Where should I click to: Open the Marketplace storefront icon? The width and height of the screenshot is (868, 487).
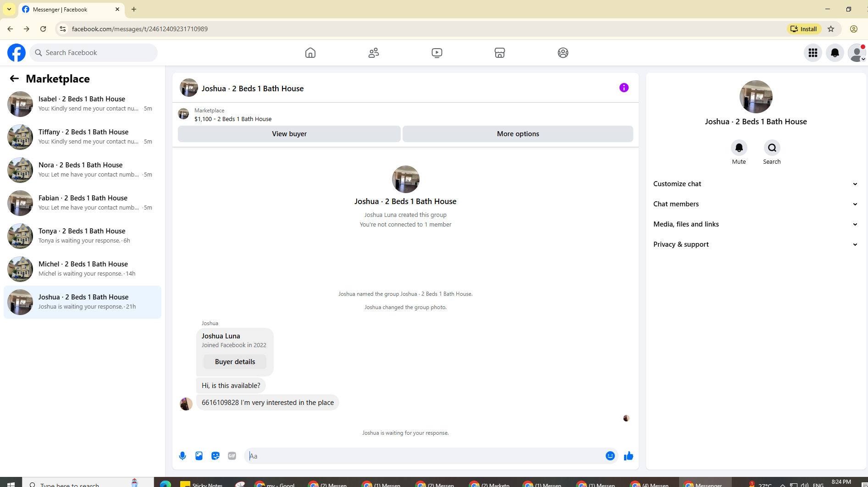pyautogui.click(x=500, y=53)
